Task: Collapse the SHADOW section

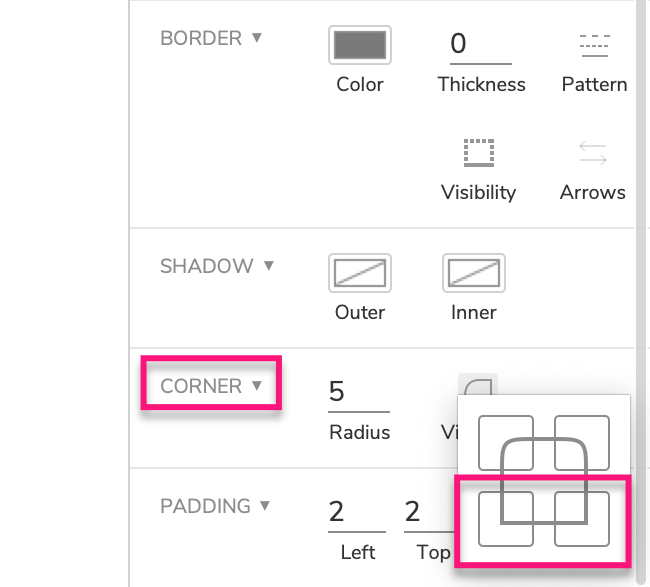Action: (268, 266)
